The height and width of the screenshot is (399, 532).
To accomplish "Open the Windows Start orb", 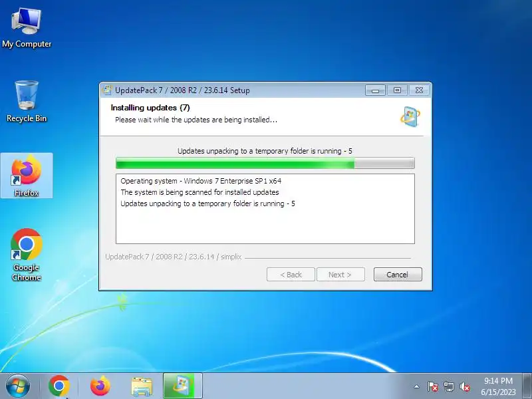I will tap(18, 386).
